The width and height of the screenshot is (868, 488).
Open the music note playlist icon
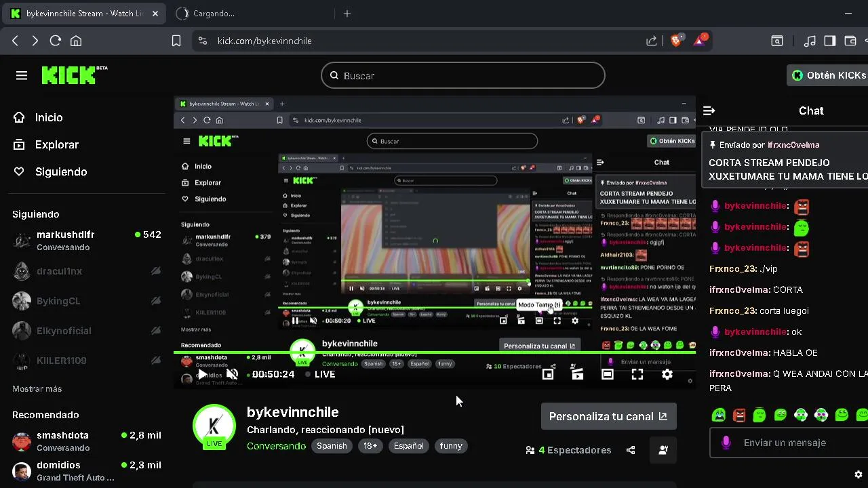810,41
